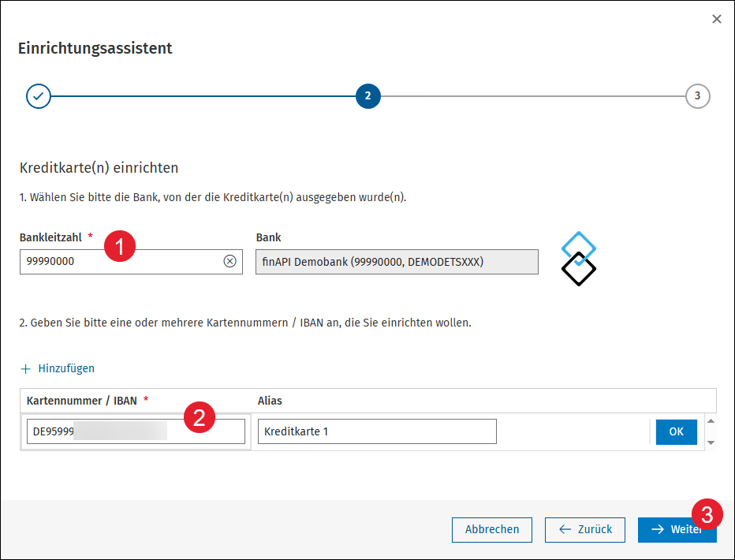Image resolution: width=735 pixels, height=560 pixels.
Task: Close the Einrichtungsassistent dialog via X
Action: pyautogui.click(x=716, y=19)
